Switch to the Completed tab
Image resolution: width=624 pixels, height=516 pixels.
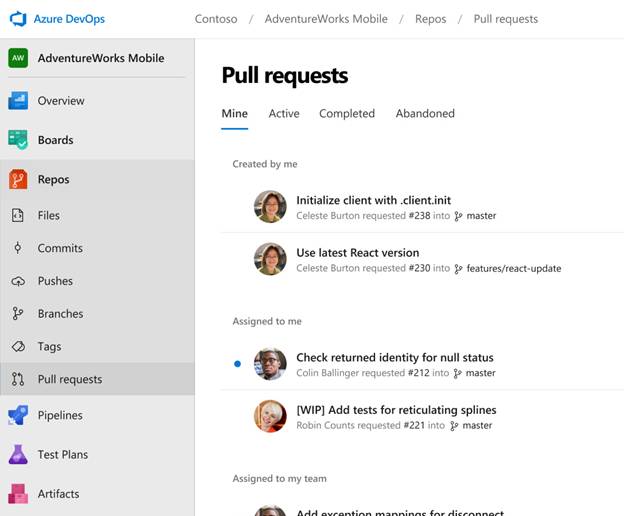click(x=347, y=113)
